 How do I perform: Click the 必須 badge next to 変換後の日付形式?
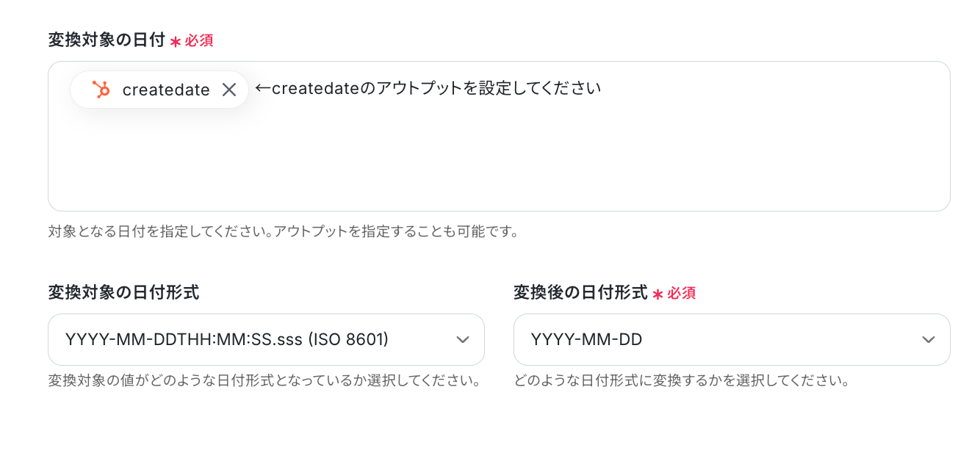point(682,294)
